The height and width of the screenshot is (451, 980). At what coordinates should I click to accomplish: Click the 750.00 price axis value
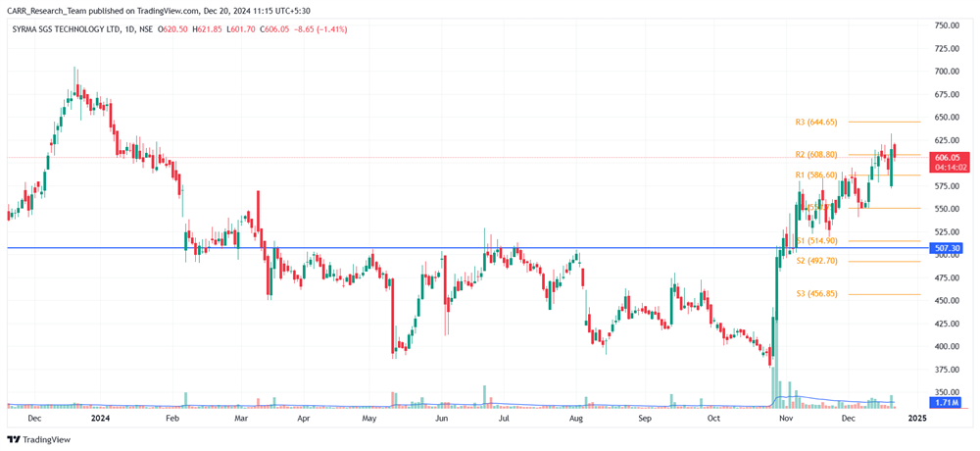click(947, 25)
